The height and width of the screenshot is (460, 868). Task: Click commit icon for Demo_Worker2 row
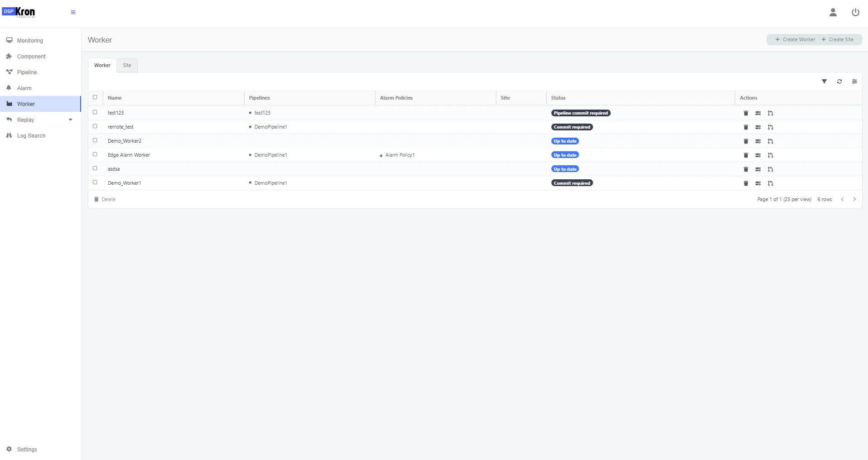coord(770,141)
